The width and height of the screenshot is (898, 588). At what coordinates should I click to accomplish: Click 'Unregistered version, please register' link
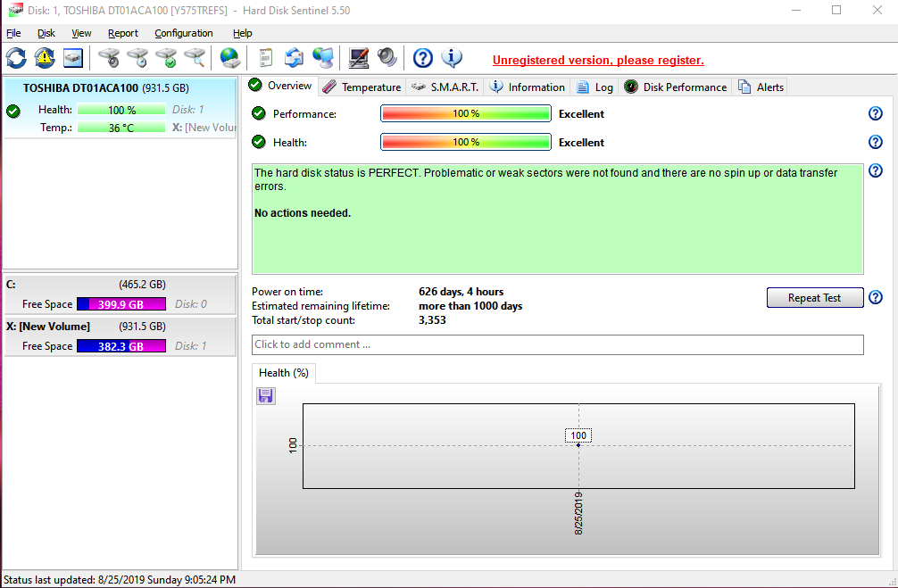click(x=598, y=60)
